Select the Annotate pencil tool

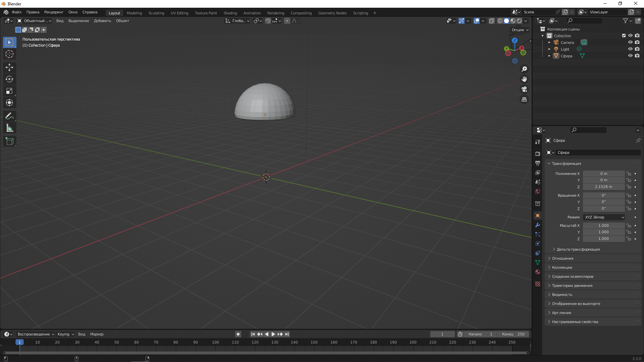pyautogui.click(x=9, y=116)
